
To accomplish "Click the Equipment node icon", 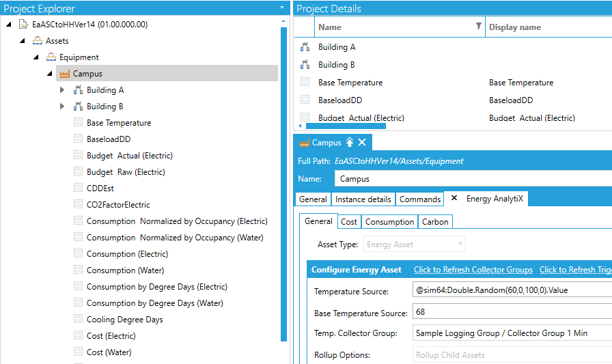I will click(x=51, y=57).
